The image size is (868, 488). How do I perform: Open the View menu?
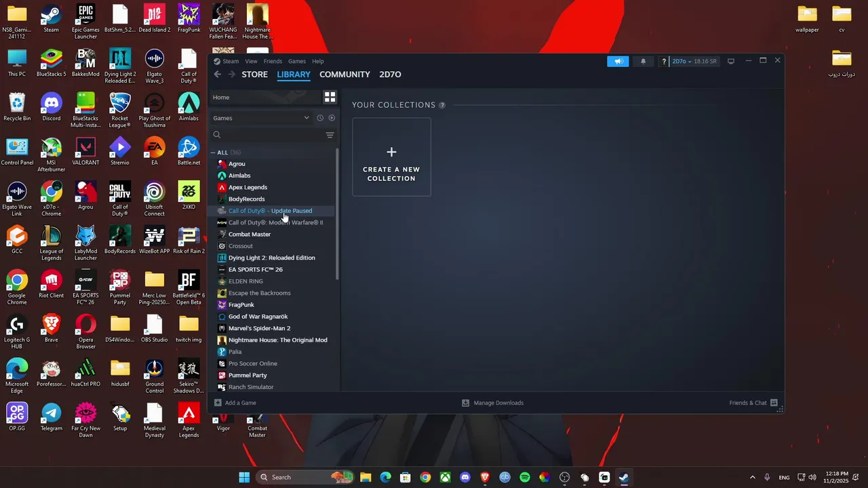[x=251, y=61]
